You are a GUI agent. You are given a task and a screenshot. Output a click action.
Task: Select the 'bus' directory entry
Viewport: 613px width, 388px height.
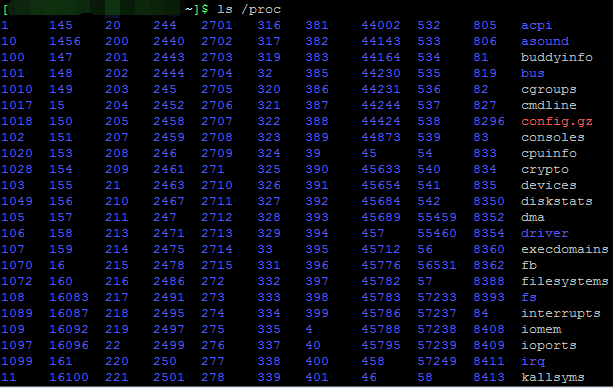coord(532,74)
